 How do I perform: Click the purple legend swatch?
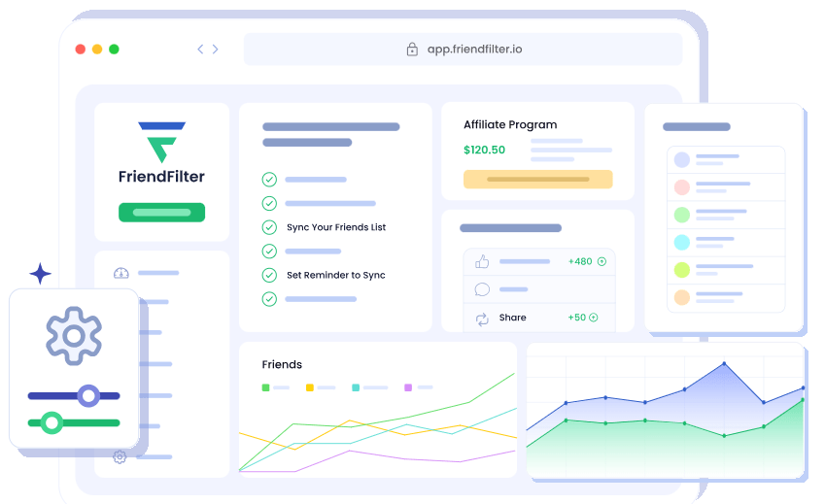tap(408, 387)
